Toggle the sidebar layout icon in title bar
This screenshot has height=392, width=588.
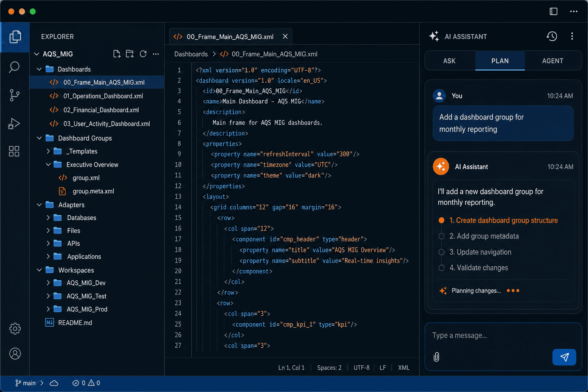(x=554, y=11)
